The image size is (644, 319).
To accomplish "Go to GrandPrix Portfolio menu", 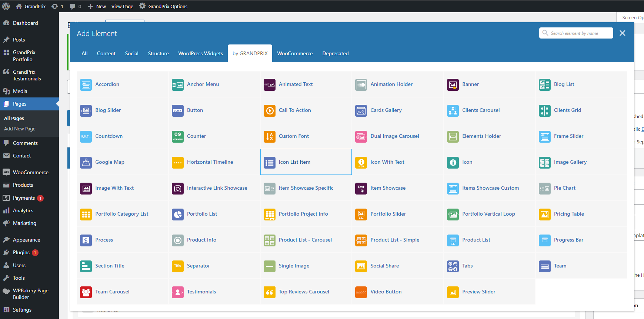I will 29,56.
